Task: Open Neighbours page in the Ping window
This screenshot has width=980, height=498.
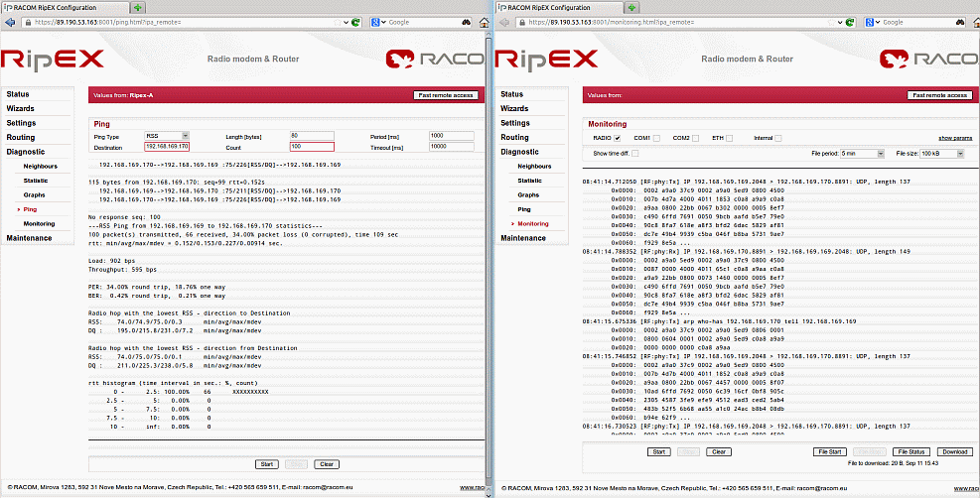Action: coord(40,166)
